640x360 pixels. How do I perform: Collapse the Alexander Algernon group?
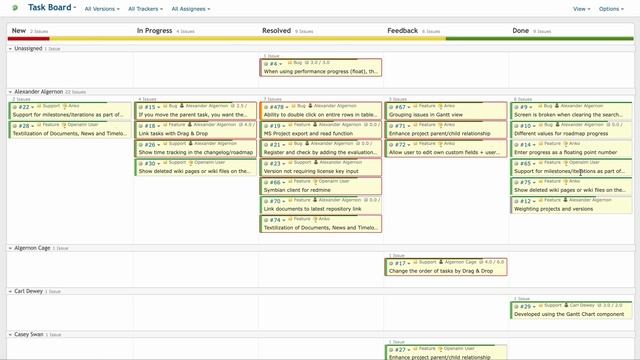(x=10, y=92)
